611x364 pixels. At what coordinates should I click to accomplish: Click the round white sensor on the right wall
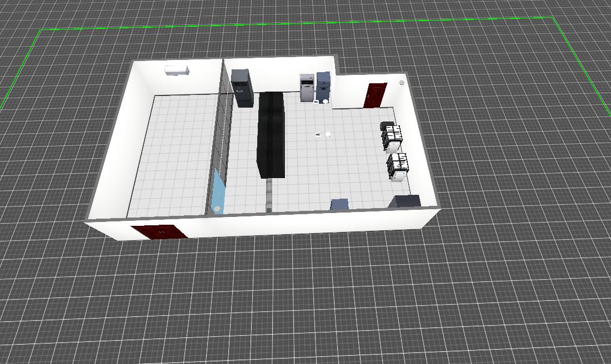[x=402, y=83]
